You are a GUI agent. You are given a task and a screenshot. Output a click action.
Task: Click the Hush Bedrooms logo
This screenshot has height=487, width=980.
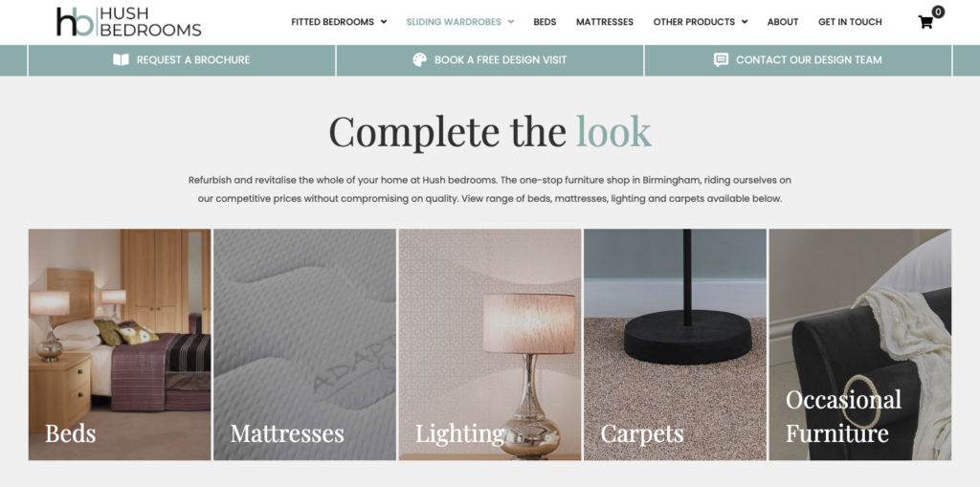pos(129,22)
